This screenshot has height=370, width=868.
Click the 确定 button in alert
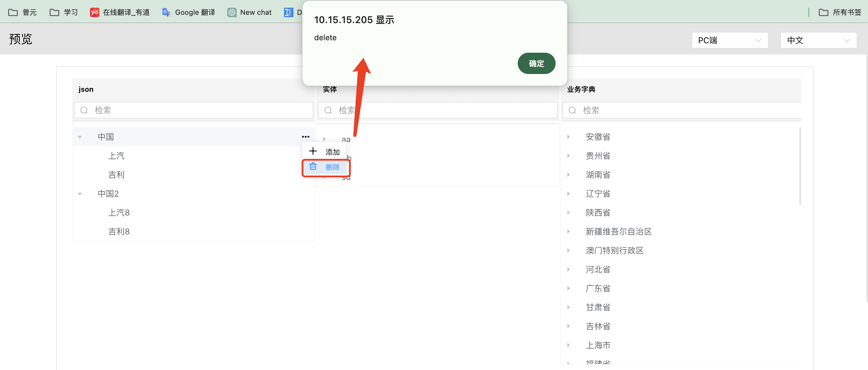pyautogui.click(x=536, y=63)
